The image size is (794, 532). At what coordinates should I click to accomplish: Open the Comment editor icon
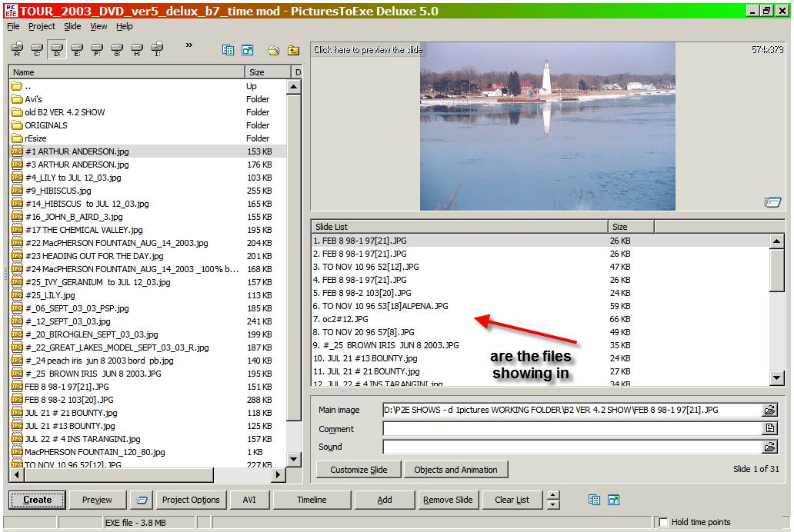point(769,429)
